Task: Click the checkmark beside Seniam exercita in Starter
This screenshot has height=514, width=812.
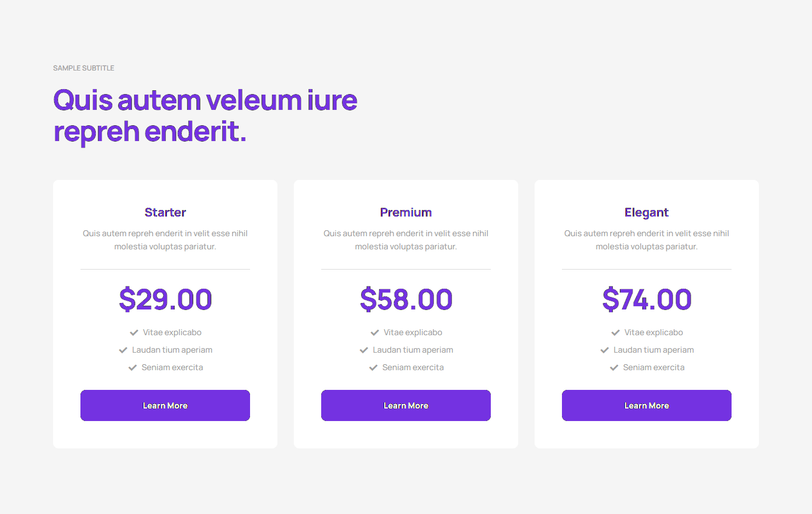Action: [x=132, y=367]
